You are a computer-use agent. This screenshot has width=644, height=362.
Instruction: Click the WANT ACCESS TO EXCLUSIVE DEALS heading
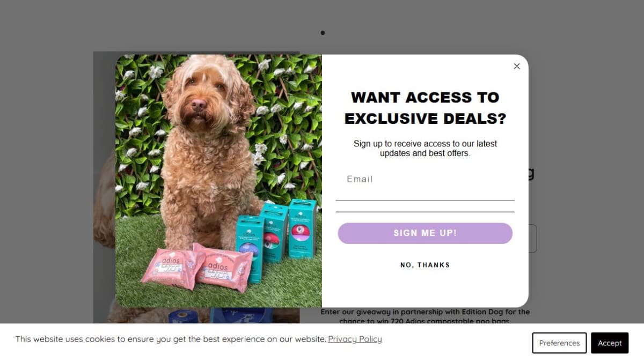pos(425,108)
